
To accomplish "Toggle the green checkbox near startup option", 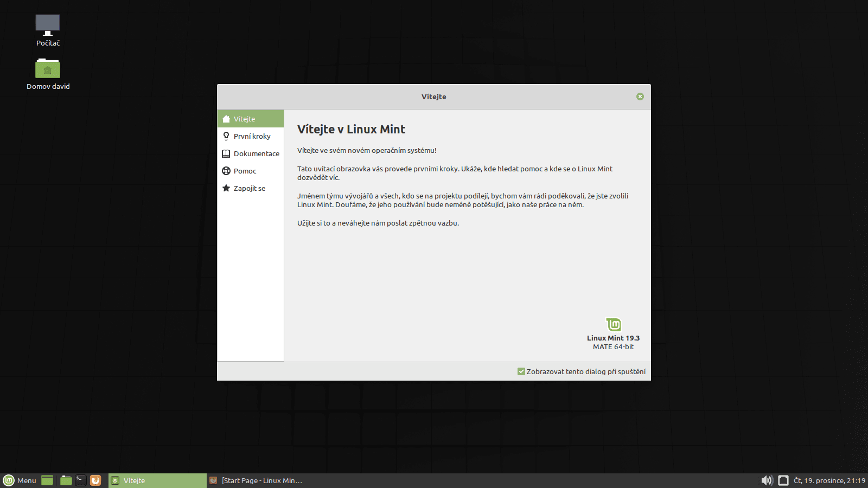I will point(521,371).
